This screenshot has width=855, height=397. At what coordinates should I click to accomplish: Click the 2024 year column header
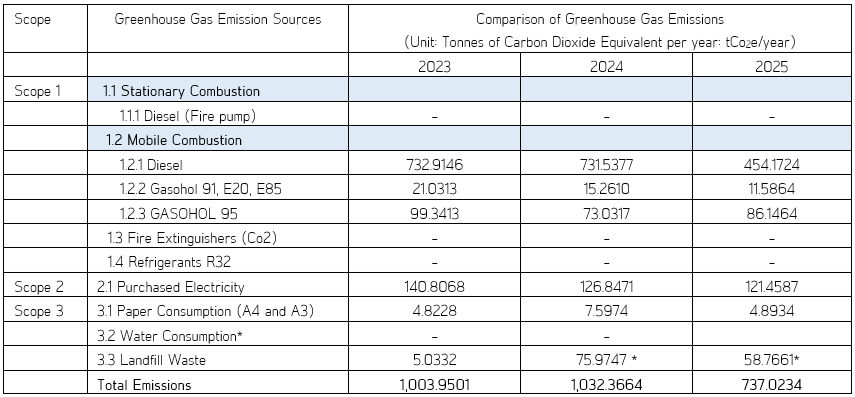click(606, 67)
